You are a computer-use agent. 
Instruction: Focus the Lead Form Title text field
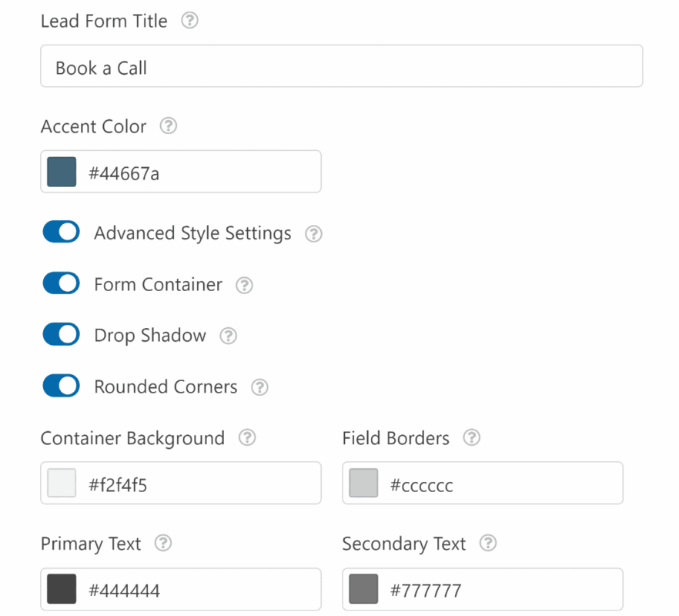pos(341,67)
